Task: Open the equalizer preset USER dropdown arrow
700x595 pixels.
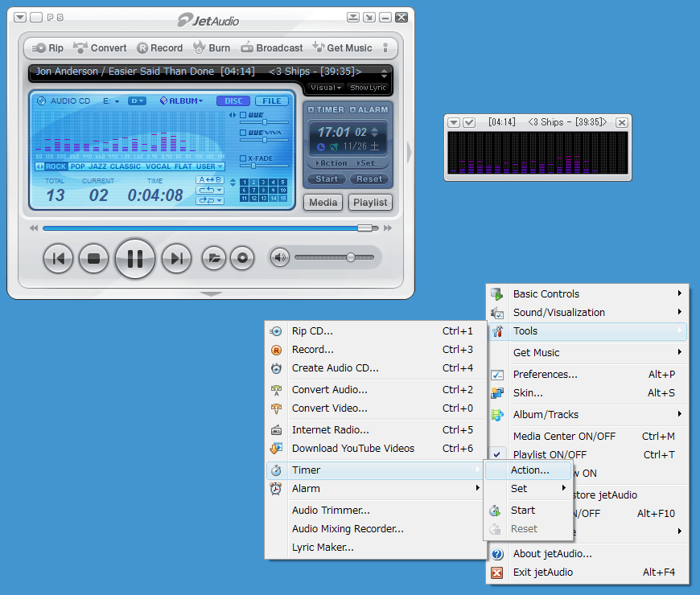Action: (x=220, y=166)
